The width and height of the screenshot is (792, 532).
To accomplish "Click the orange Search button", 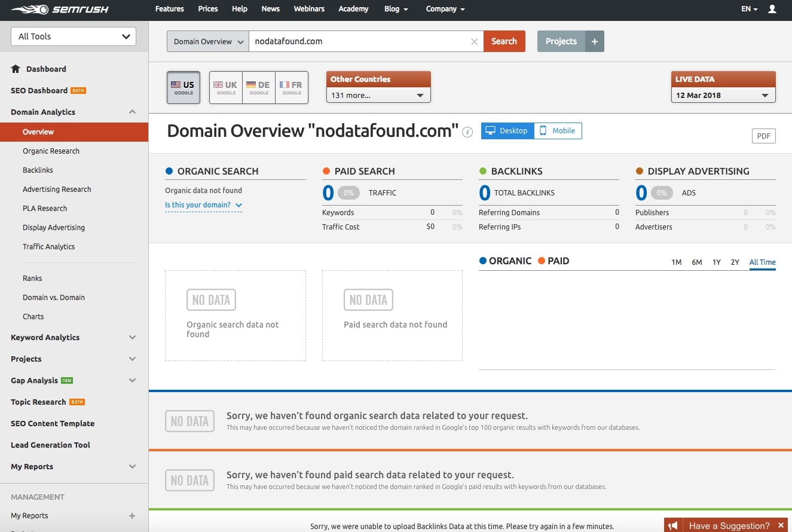I will pos(504,41).
